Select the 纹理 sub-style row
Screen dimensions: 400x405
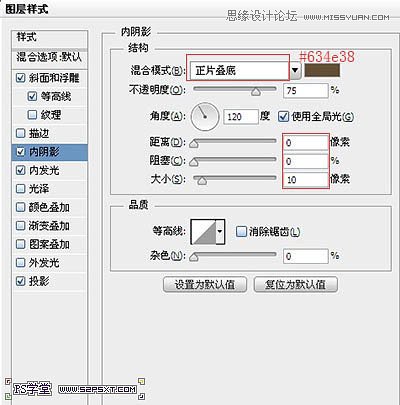(x=50, y=115)
